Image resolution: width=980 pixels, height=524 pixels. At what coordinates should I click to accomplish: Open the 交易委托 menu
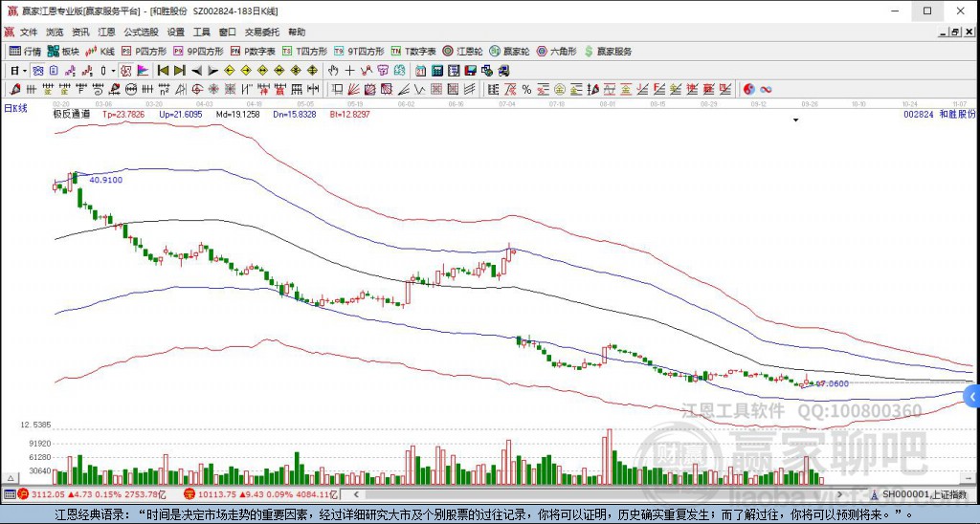pos(262,32)
